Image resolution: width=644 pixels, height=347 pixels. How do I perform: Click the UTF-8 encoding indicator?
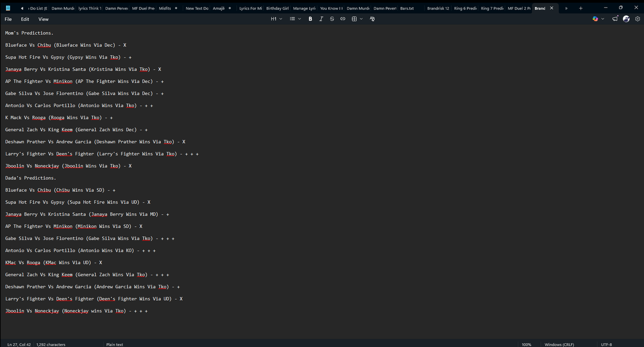(x=607, y=344)
